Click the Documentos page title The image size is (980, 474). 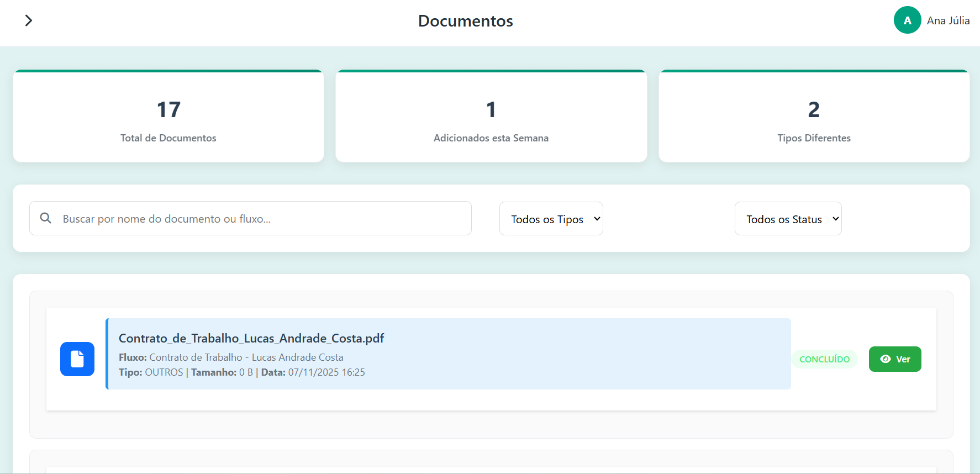pyautogui.click(x=465, y=21)
